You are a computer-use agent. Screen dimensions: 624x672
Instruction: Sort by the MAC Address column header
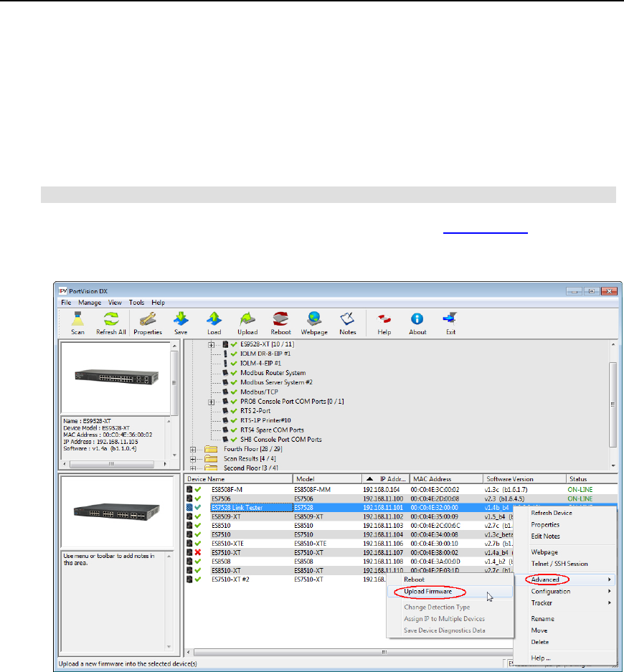click(x=446, y=479)
